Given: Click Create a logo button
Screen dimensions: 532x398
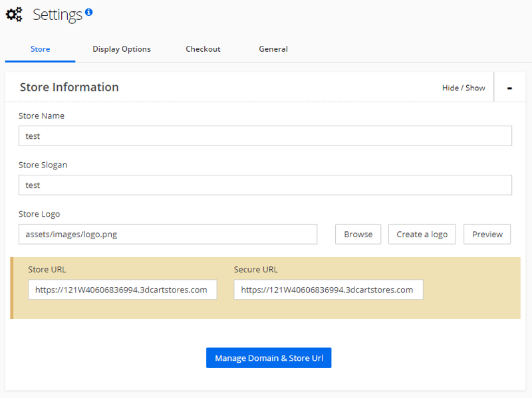Looking at the screenshot, I should (422, 235).
